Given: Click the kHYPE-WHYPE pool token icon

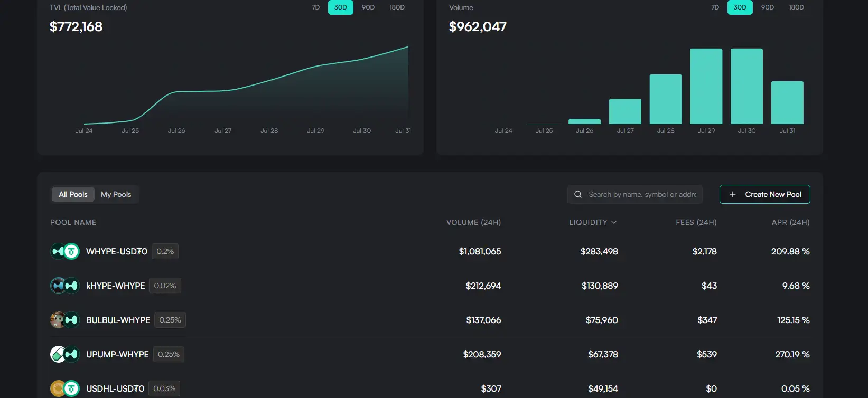Looking at the screenshot, I should [x=64, y=286].
